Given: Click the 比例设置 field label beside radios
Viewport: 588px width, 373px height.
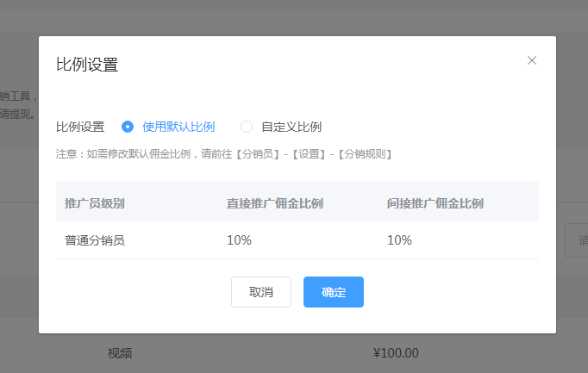Looking at the screenshot, I should (x=80, y=127).
